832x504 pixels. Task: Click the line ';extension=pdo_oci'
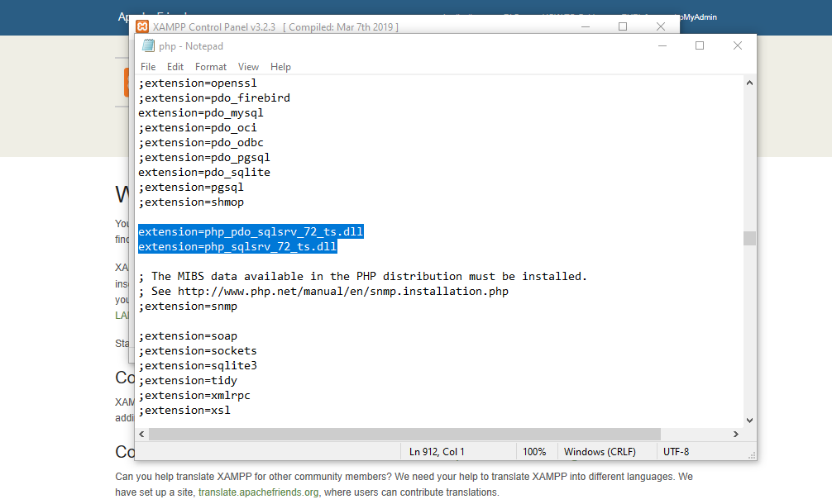pyautogui.click(x=198, y=128)
